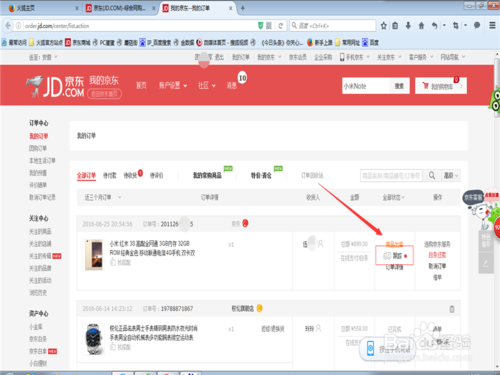Open 订单回收站 tab
The image size is (500, 375).
[312, 175]
